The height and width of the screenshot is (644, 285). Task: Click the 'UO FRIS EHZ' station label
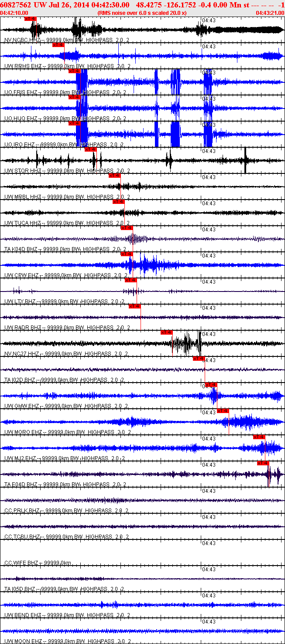point(21,92)
